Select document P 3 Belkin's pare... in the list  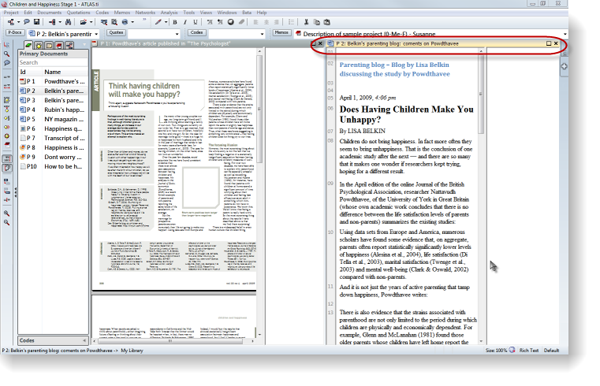53,100
